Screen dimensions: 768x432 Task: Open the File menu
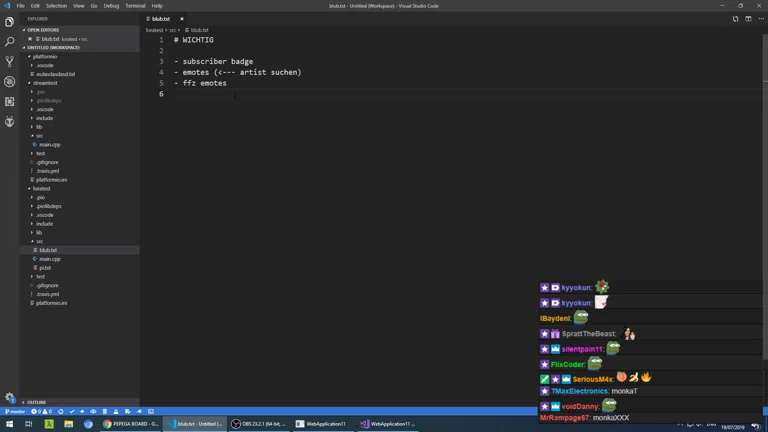coord(21,6)
